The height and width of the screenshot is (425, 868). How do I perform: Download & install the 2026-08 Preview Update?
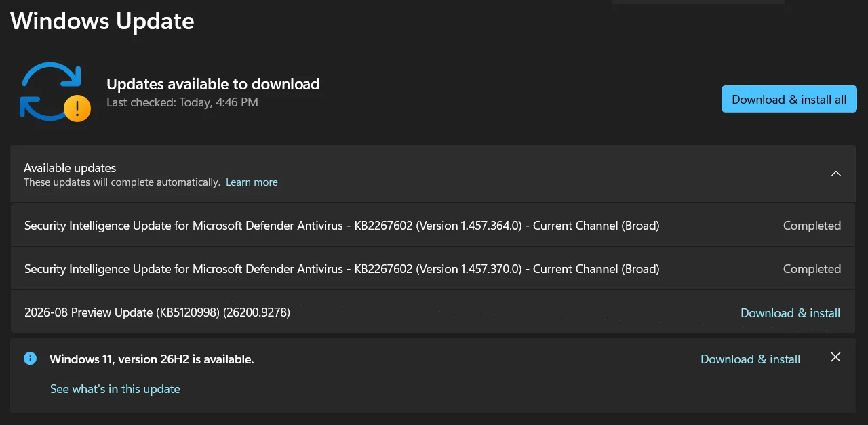tap(790, 313)
